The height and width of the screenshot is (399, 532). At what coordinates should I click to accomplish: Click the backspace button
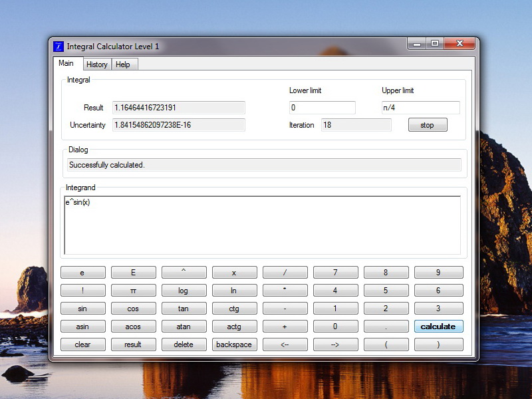point(235,344)
